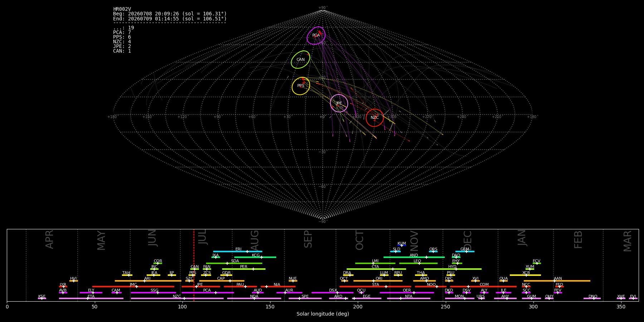Click the 'Solar longitude (deg)' axis label
This screenshot has height=322, width=644.
pos(323,314)
